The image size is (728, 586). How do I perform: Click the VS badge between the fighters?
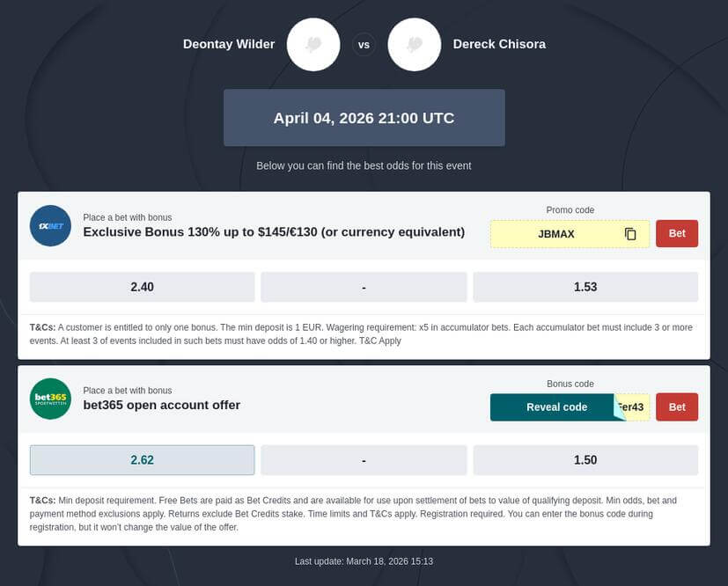364,44
